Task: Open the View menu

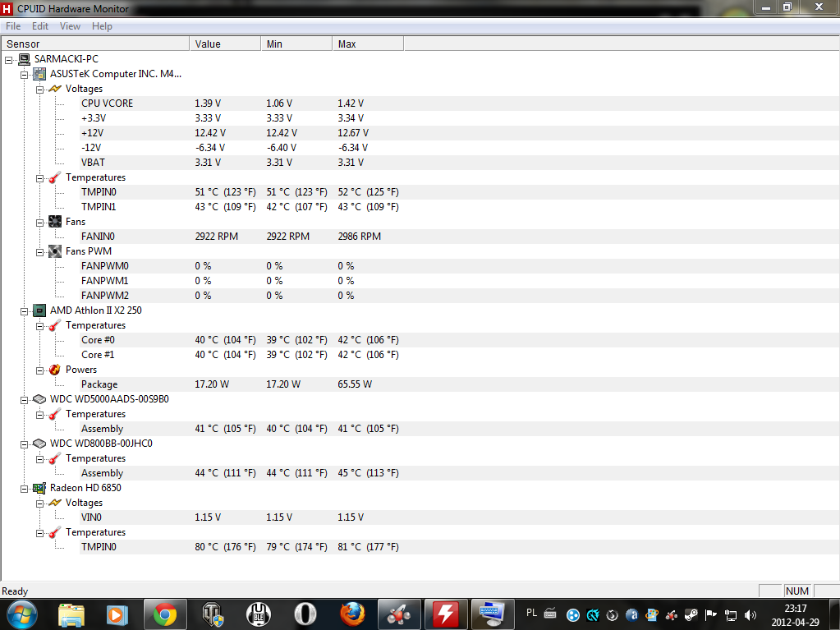Action: pyautogui.click(x=70, y=26)
